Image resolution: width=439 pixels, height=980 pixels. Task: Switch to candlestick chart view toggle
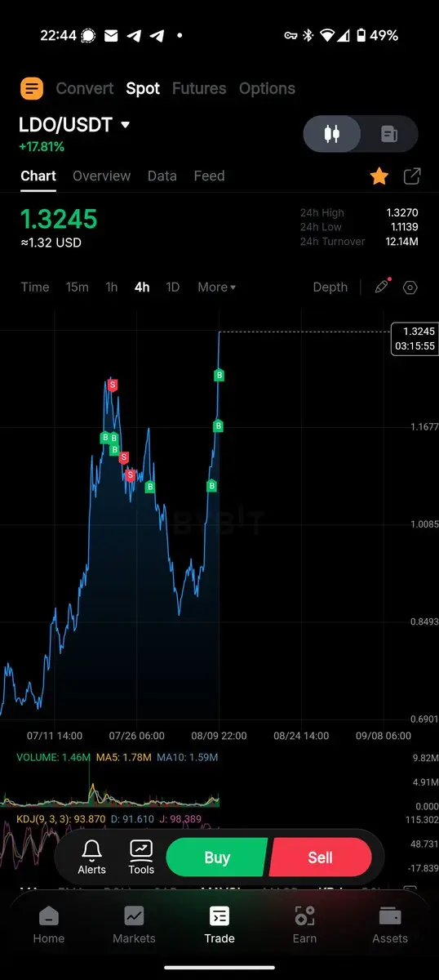point(332,134)
